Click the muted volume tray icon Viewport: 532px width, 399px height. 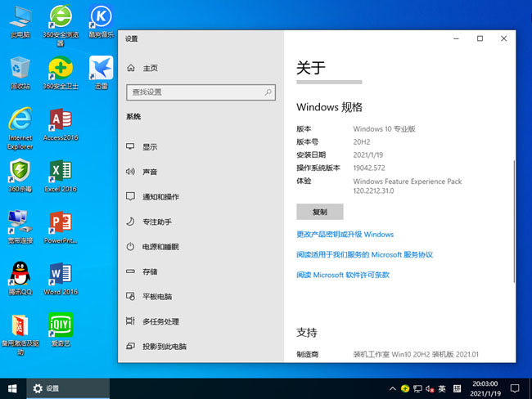430,389
